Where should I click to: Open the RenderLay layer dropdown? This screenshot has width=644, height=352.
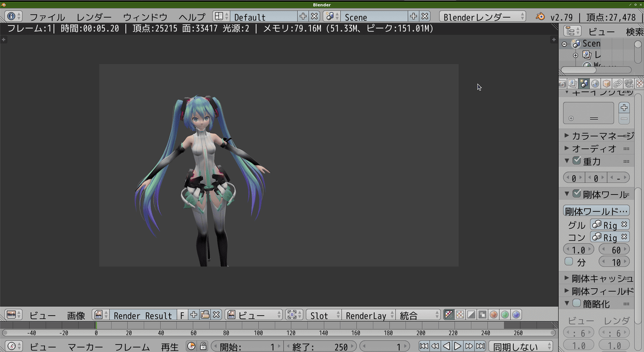click(368, 315)
